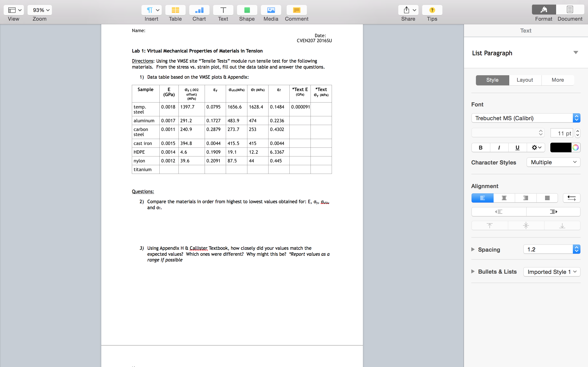Center align the text

tap(504, 198)
